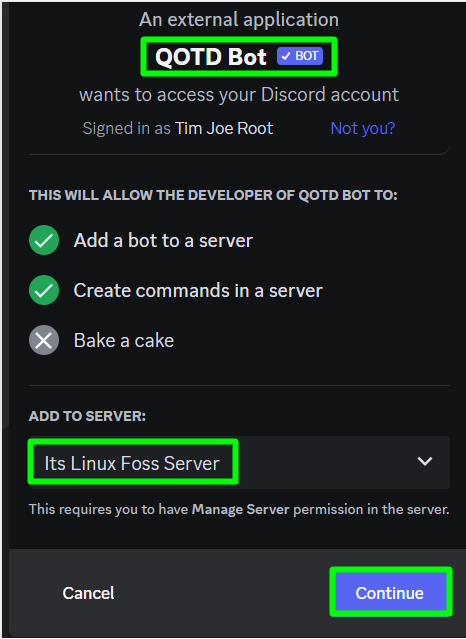
Task: Click the gray X icon beside Bake a cake
Action: (44, 340)
